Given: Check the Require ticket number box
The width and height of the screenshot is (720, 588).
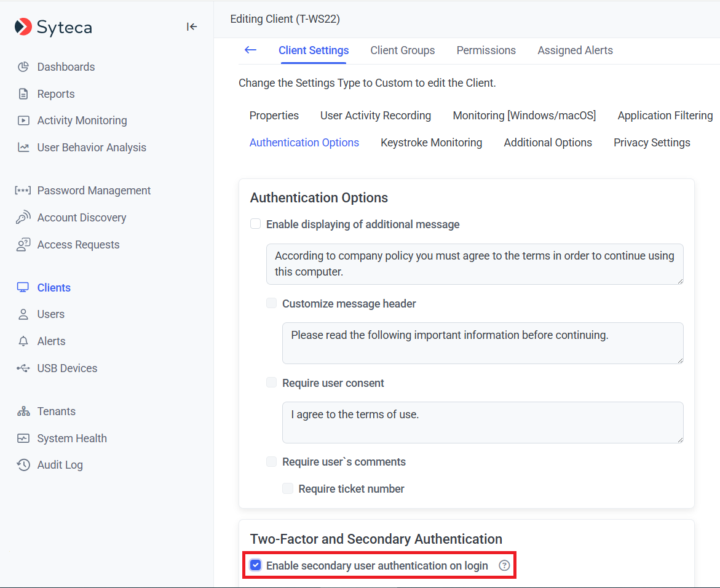Looking at the screenshot, I should pos(288,489).
